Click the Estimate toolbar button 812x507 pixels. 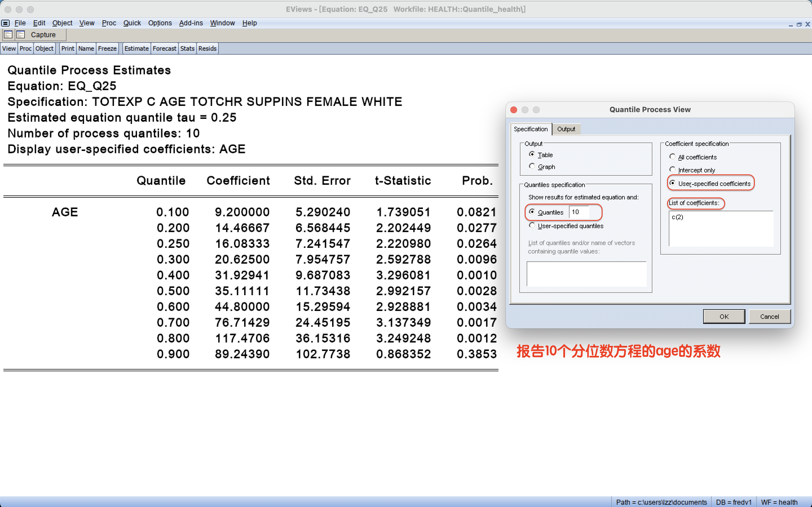136,48
